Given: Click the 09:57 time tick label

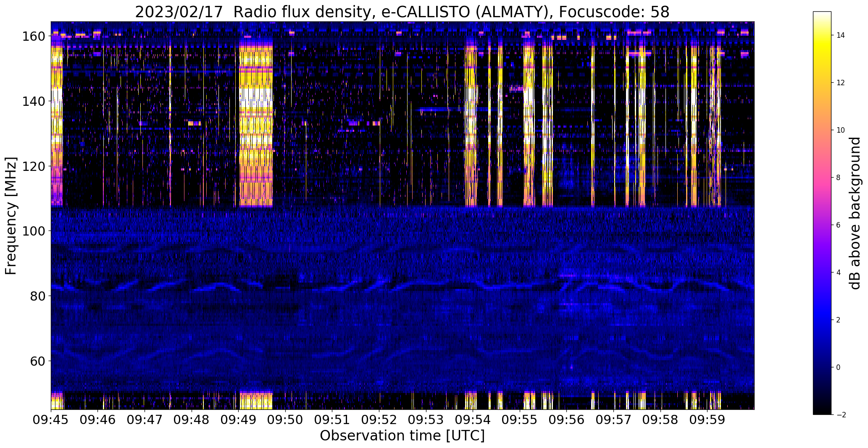Looking at the screenshot, I should (x=614, y=420).
